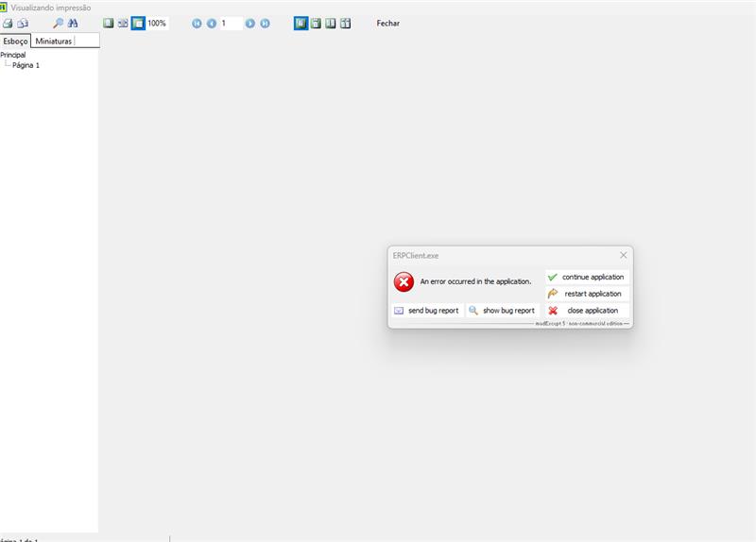Go to the next page
The width and height of the screenshot is (756, 542).
point(250,23)
